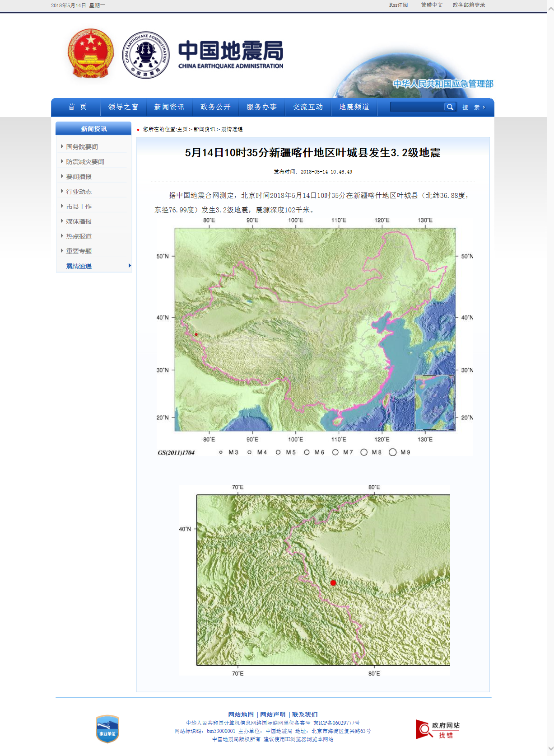This screenshot has height=756, width=554.
Task: Click the 中华人民共和国应急管理部 banner text
Action: coord(443,84)
